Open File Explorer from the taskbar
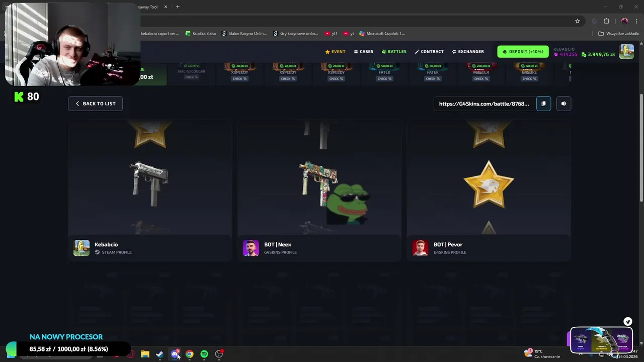 click(145, 354)
